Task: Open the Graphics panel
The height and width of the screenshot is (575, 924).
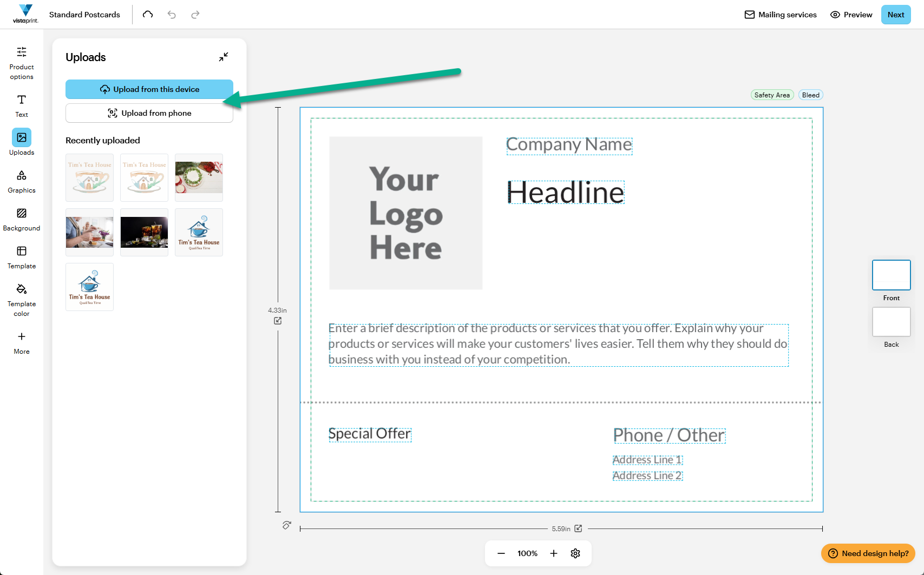Action: click(22, 182)
